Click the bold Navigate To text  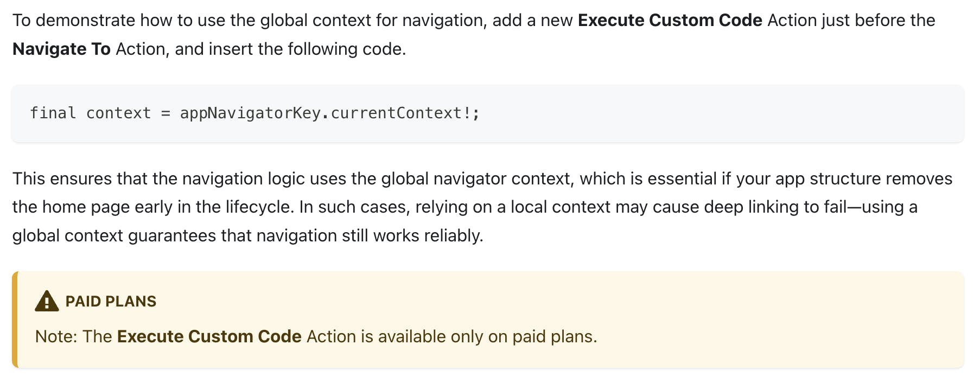click(x=62, y=49)
